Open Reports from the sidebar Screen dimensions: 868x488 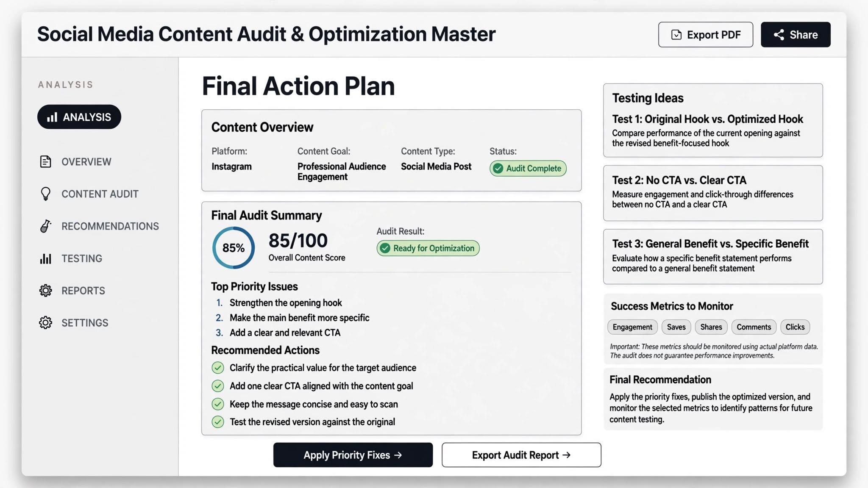coord(72,291)
